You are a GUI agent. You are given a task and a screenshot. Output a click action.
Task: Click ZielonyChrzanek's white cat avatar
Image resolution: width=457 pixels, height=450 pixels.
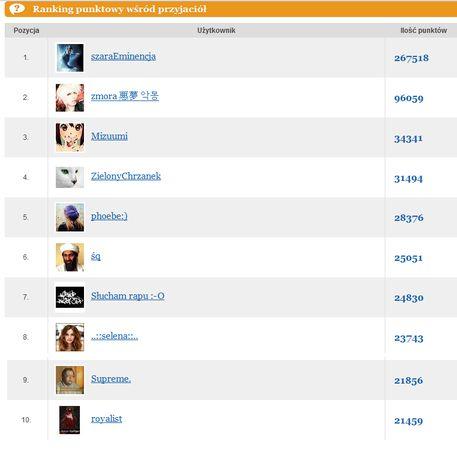click(70, 177)
